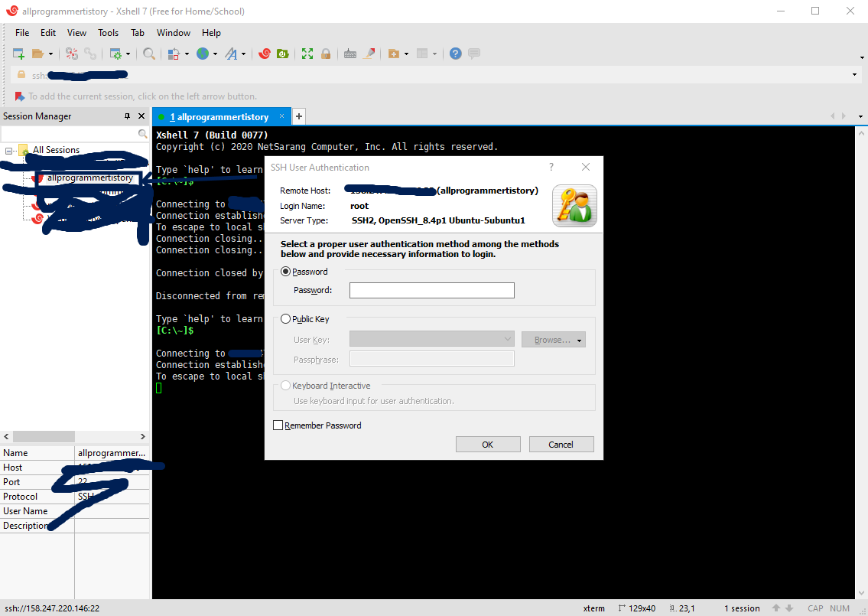Viewport: 868px width, 616px height.
Task: Click the add-session bookmark arrow icon
Action: coord(19,96)
